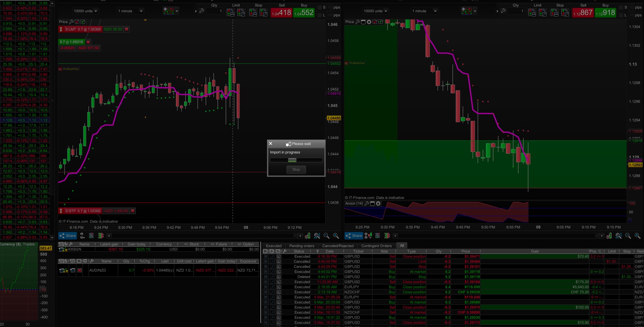Open the left chart's order settings wrench
The height and width of the screenshot is (327, 644).
[x=202, y=11]
